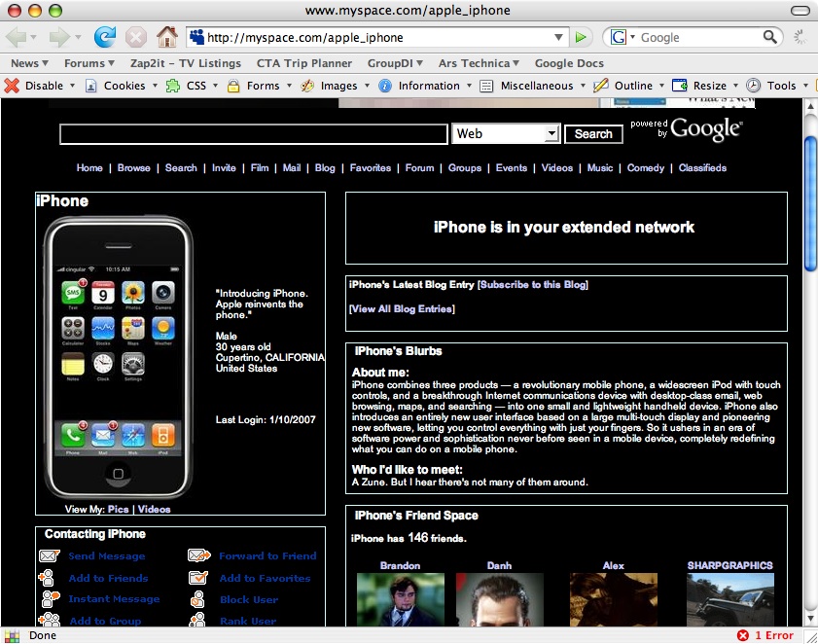Click the Outline pencil icon
The image size is (818, 644).
[x=601, y=85]
